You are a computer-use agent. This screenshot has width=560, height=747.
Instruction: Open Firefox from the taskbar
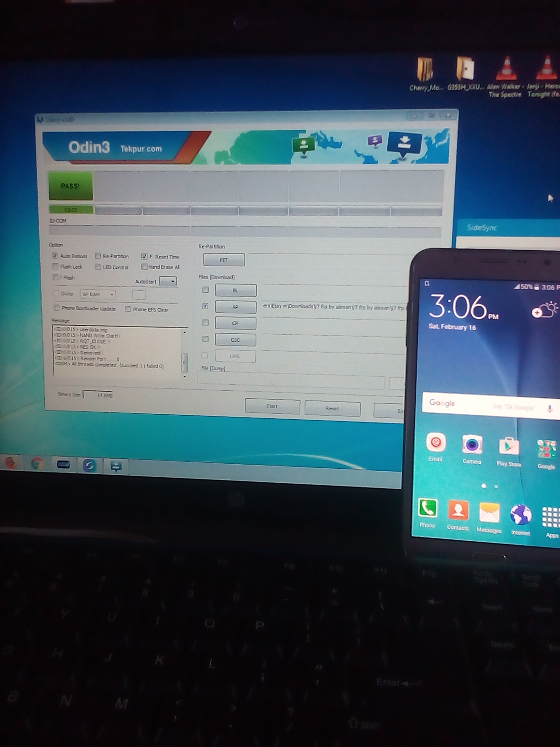[x=11, y=462]
